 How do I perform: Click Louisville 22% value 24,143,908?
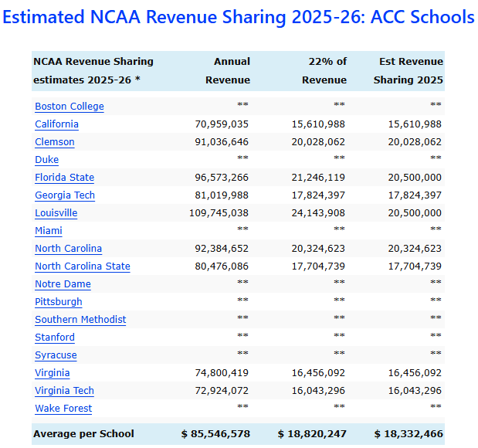coord(318,213)
